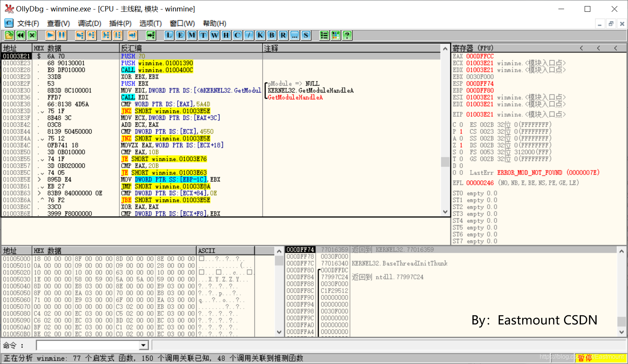Open Patches window with slash icon
Viewport: 628px width, 364px height.
pyautogui.click(x=249, y=35)
